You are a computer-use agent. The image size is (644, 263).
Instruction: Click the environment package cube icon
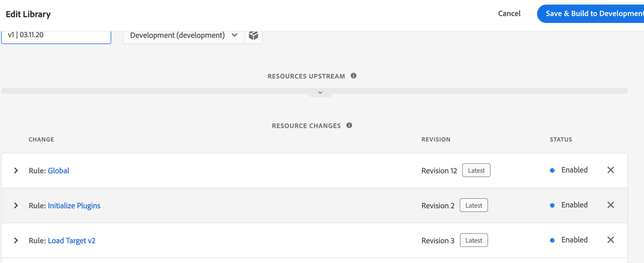tap(254, 35)
